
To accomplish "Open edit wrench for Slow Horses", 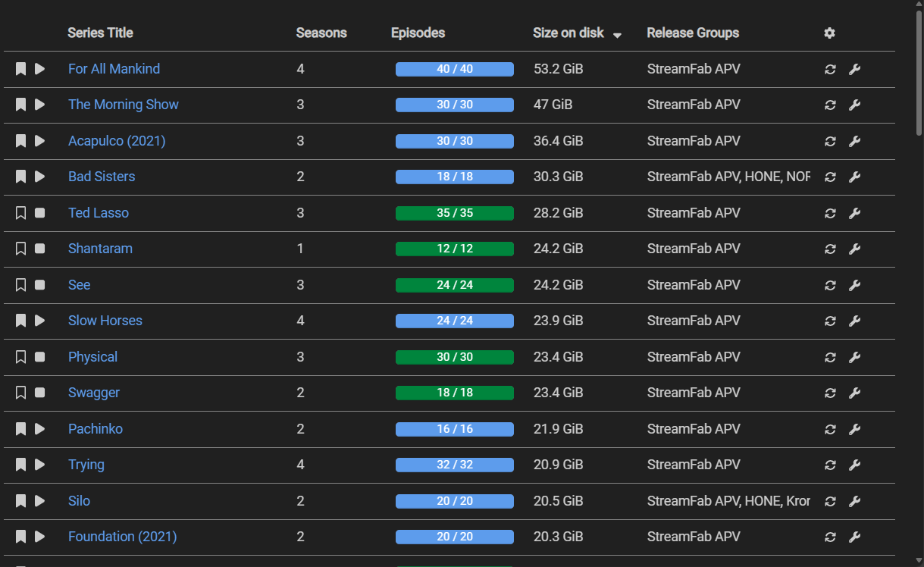I will (854, 321).
